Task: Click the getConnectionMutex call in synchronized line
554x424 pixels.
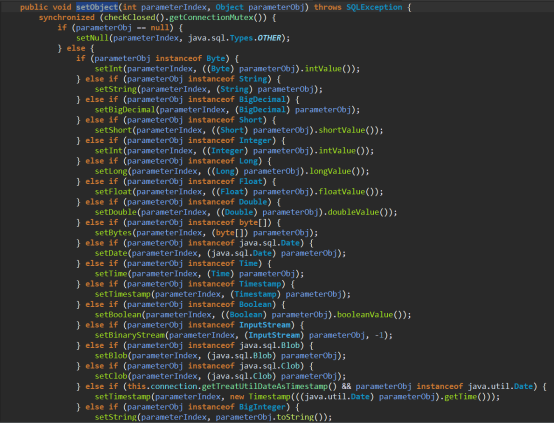Action: [x=211, y=18]
